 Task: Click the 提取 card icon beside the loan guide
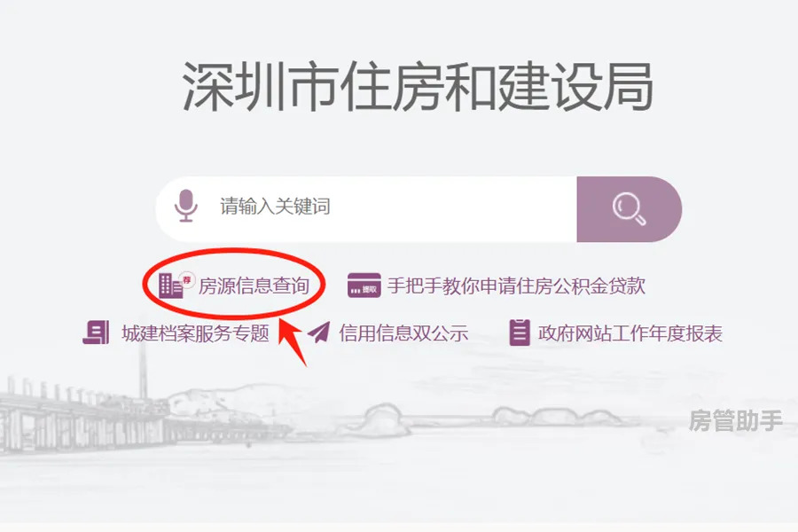(364, 286)
